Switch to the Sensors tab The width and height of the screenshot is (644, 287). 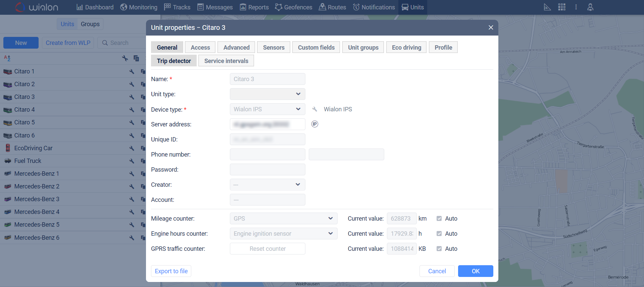pyautogui.click(x=274, y=47)
